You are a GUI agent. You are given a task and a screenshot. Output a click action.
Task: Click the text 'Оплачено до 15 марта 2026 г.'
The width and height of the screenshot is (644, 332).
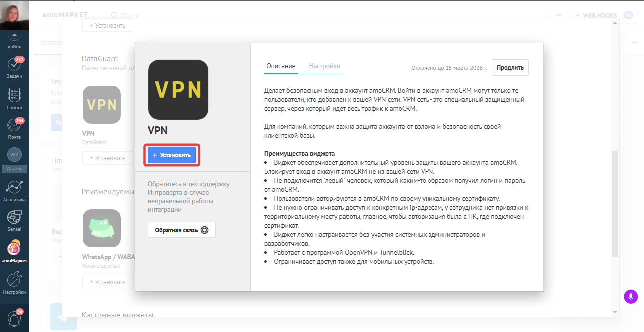point(449,68)
